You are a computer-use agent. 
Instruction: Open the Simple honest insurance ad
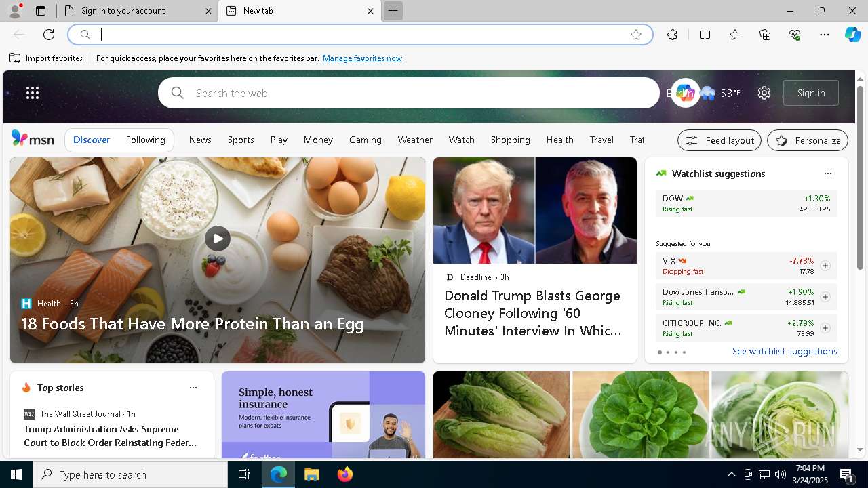click(x=323, y=415)
